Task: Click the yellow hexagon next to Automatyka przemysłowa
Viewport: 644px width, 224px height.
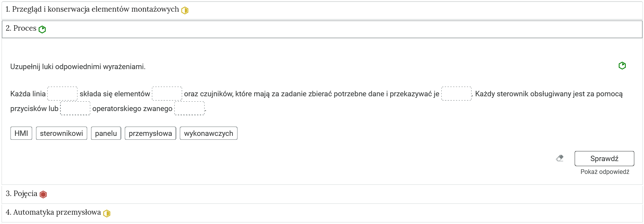Action: coord(107,213)
